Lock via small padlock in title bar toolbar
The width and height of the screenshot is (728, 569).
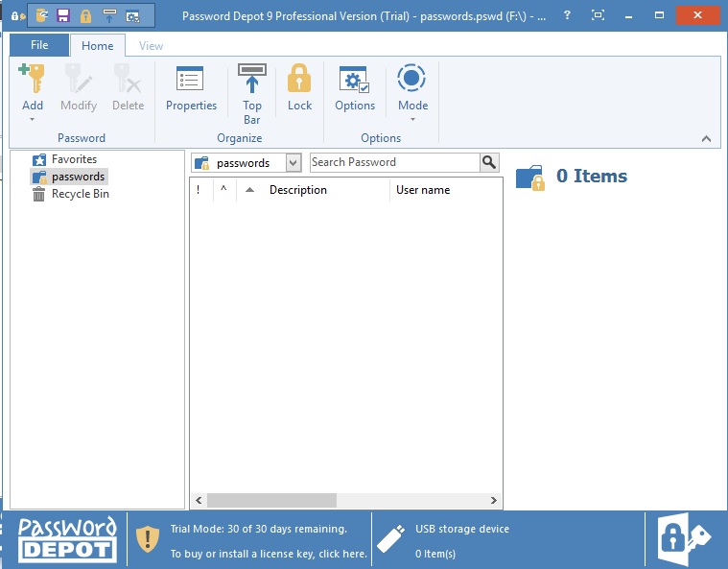point(85,16)
